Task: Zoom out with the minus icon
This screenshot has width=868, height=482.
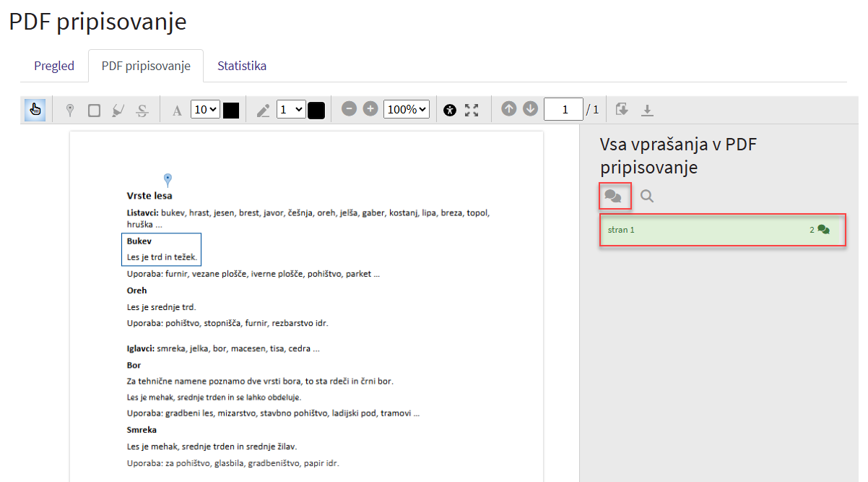Action: point(349,109)
